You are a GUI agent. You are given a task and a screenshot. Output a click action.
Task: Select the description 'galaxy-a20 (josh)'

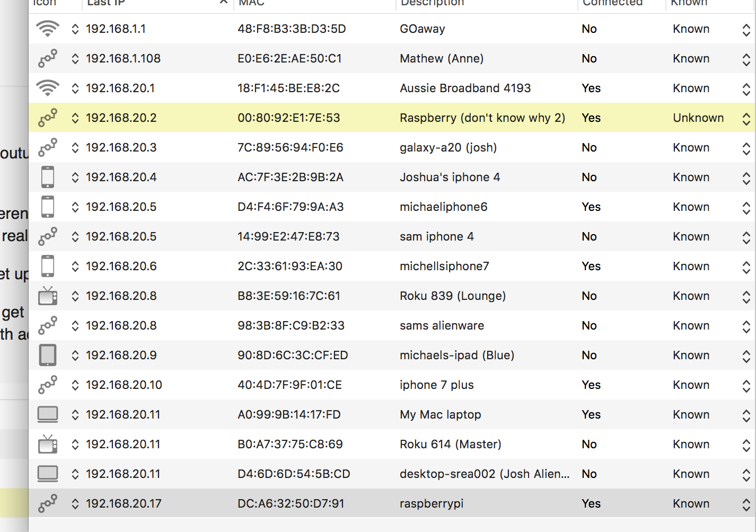[x=449, y=147]
